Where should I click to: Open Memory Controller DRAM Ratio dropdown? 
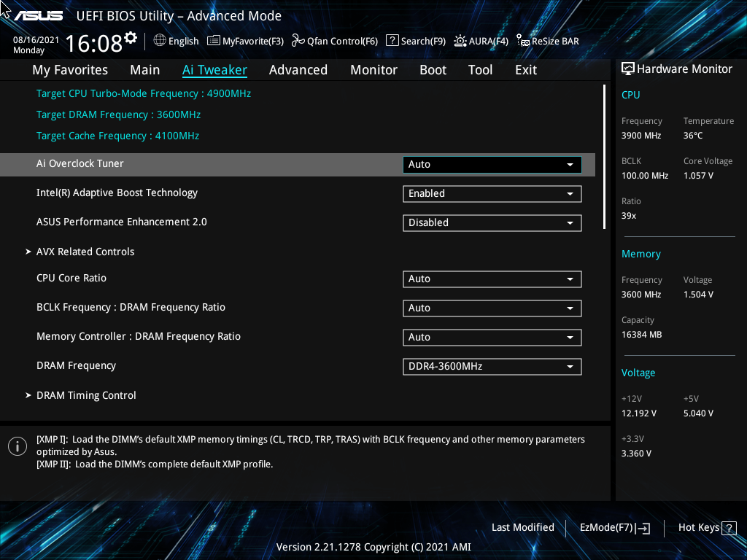click(492, 337)
